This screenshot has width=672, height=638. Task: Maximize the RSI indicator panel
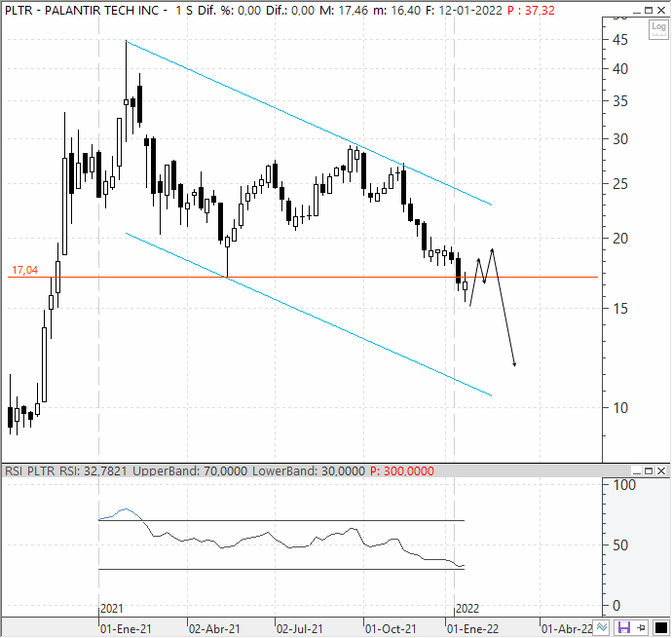649,471
